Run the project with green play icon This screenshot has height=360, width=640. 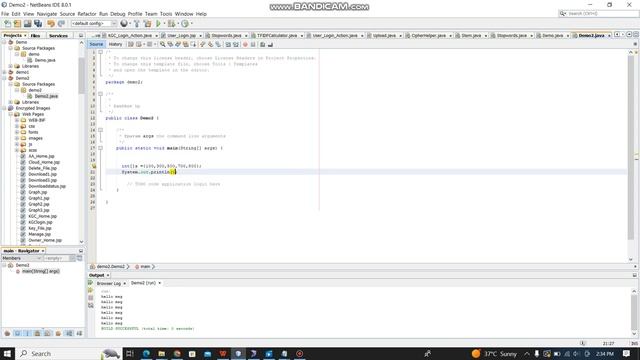pos(158,24)
